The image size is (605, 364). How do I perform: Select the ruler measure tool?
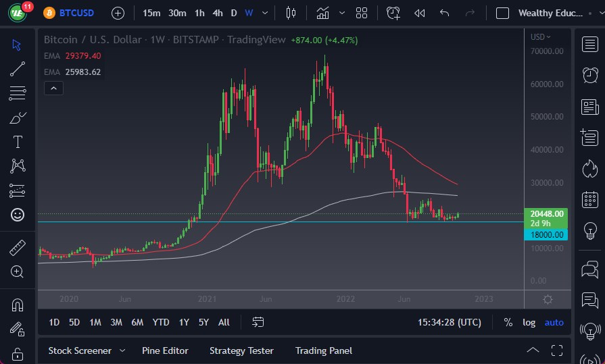click(18, 248)
